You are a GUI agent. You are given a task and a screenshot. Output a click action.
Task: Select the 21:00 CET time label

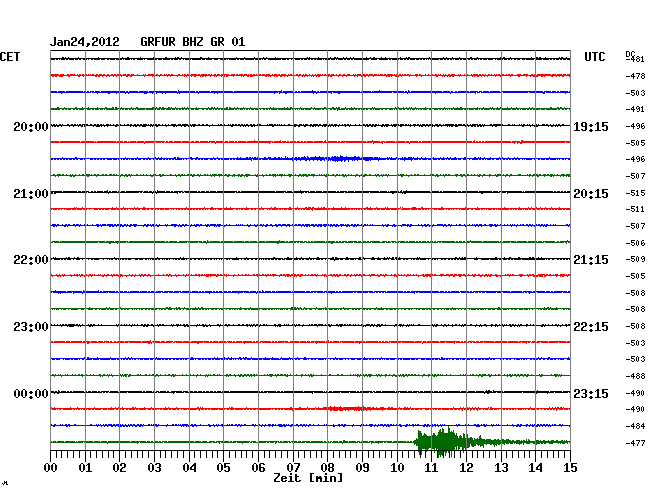[x=31, y=194]
